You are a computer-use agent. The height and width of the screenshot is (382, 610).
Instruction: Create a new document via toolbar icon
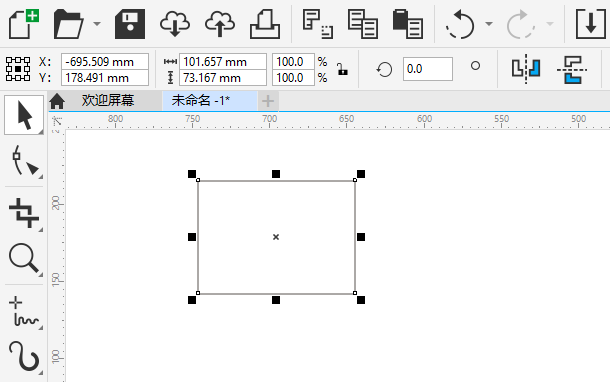pos(23,24)
